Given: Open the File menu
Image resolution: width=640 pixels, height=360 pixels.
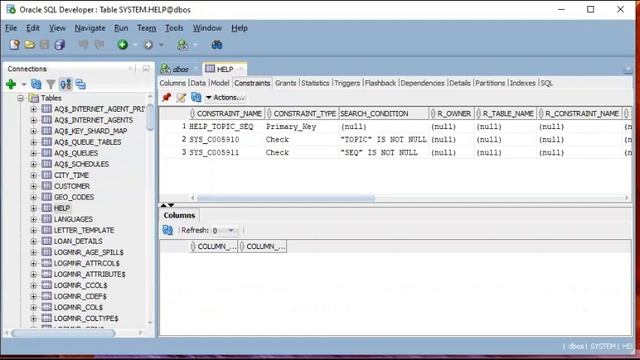Looking at the screenshot, I should [11, 28].
